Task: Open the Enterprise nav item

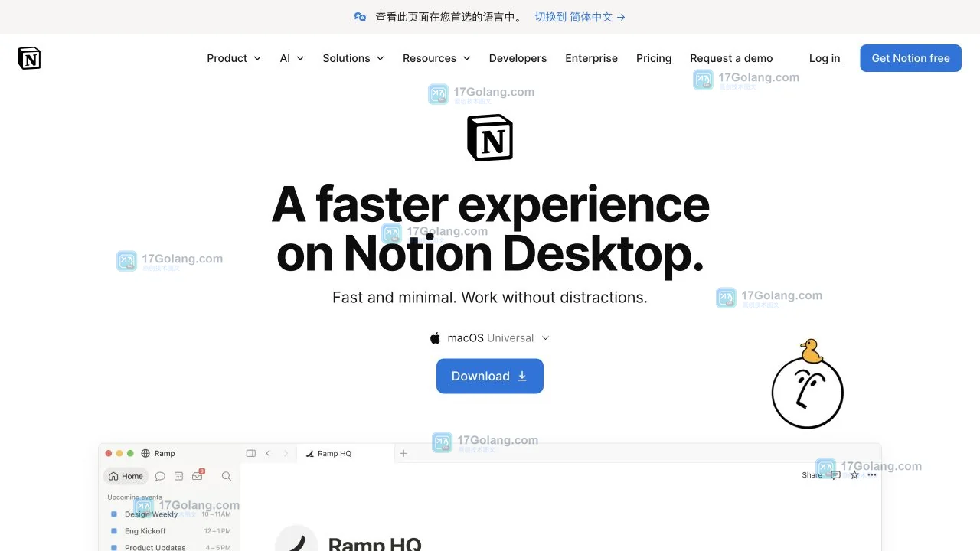Action: click(591, 58)
